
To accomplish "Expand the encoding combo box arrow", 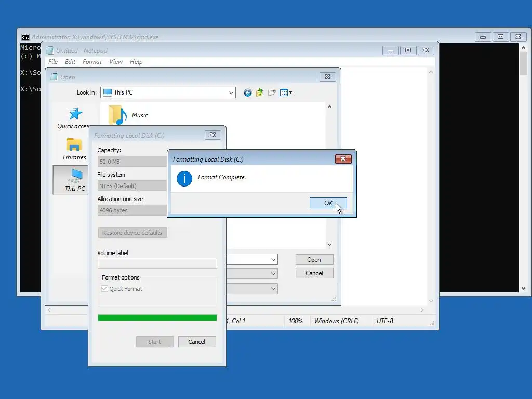I will 273,289.
